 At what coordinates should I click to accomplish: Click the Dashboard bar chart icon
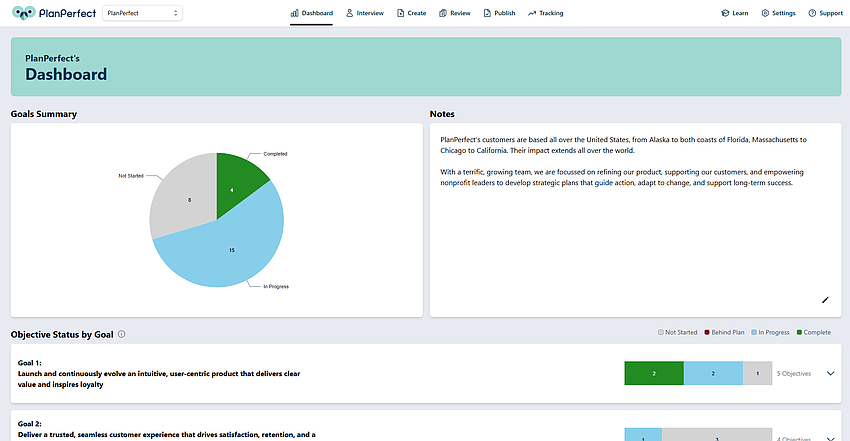tap(294, 13)
